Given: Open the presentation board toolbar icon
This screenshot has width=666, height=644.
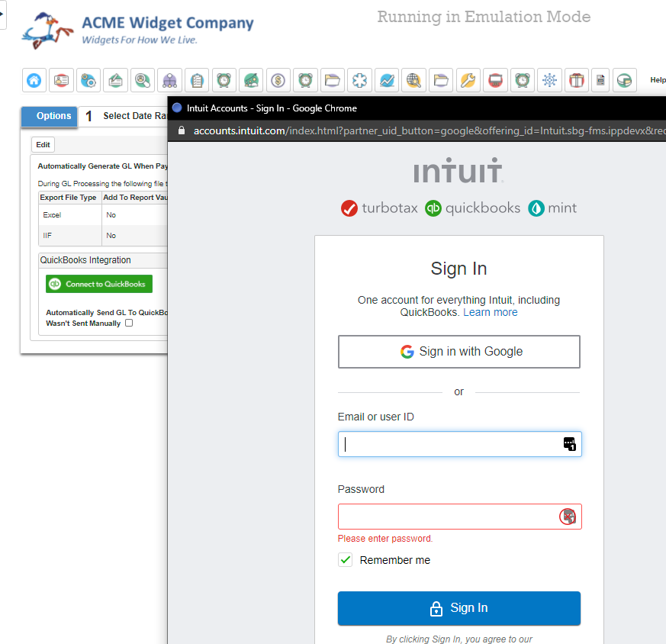Looking at the screenshot, I should 495,80.
